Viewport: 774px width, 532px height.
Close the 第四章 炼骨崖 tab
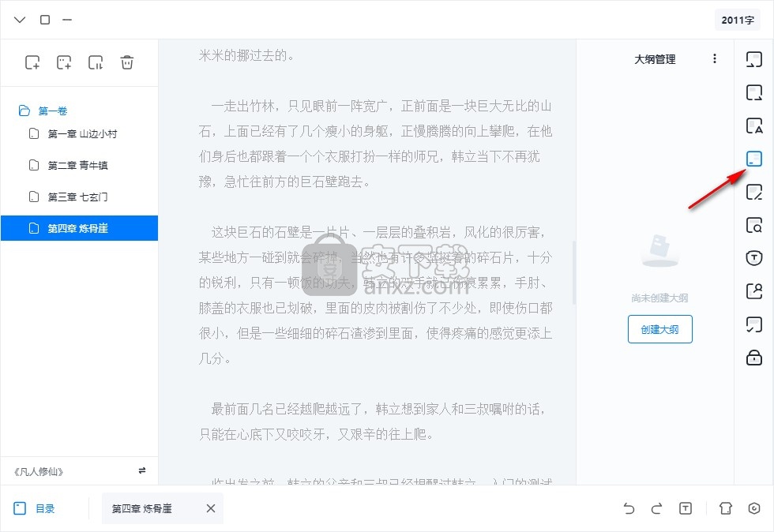click(x=211, y=508)
